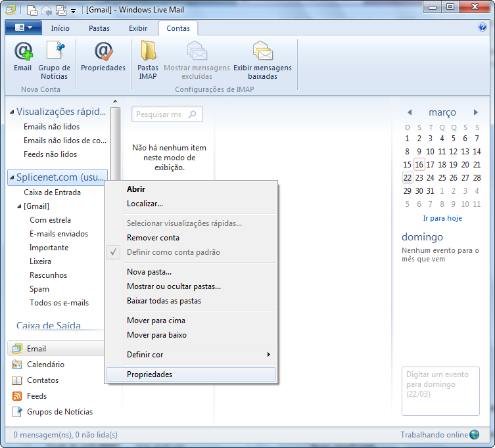The image size is (495, 448).
Task: Switch to the Pastas ribbon tab
Action: 99,28
